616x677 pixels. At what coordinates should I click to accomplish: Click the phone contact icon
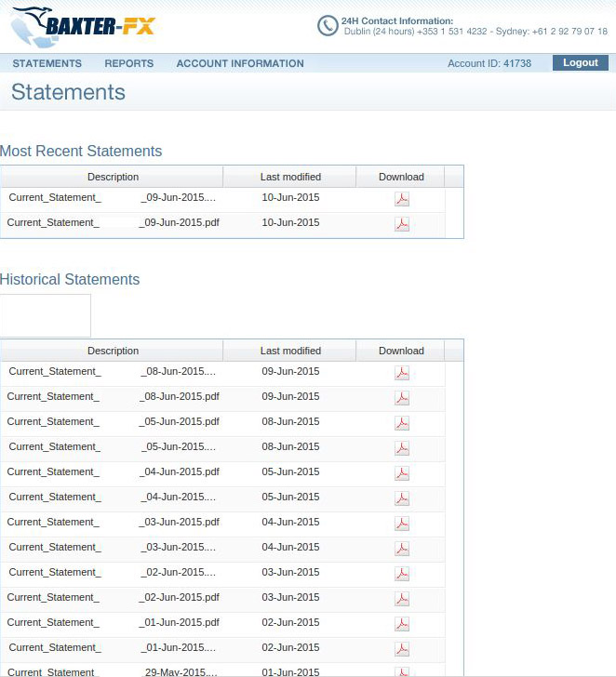[328, 26]
